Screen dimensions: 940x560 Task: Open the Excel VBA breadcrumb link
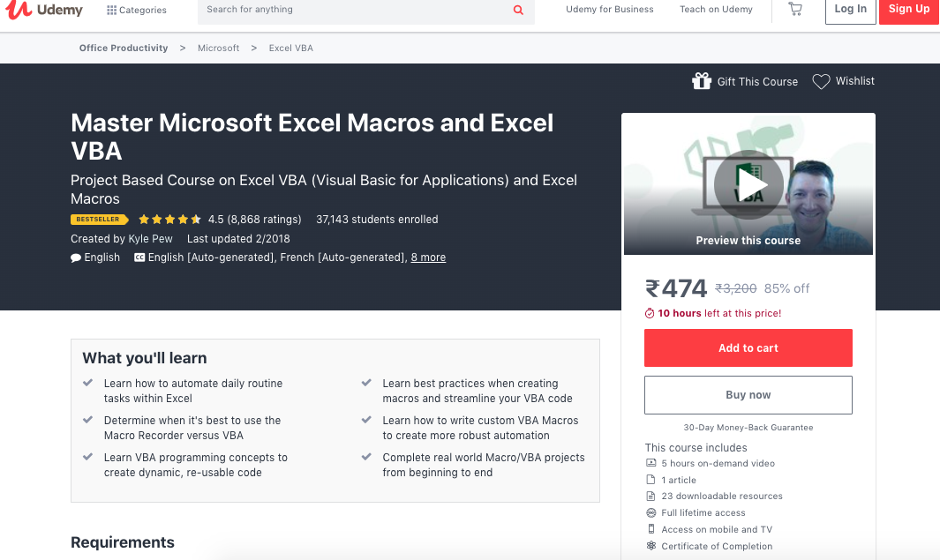pos(290,48)
